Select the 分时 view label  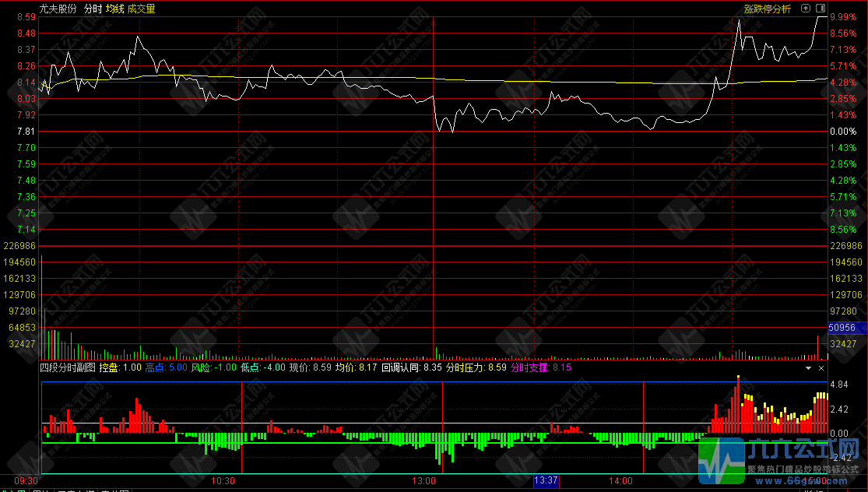point(93,9)
